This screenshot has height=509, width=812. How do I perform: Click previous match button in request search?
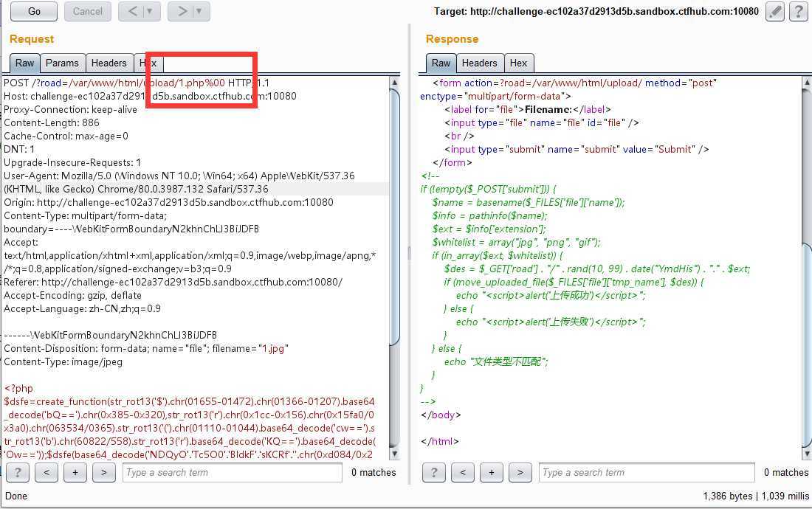click(x=47, y=472)
